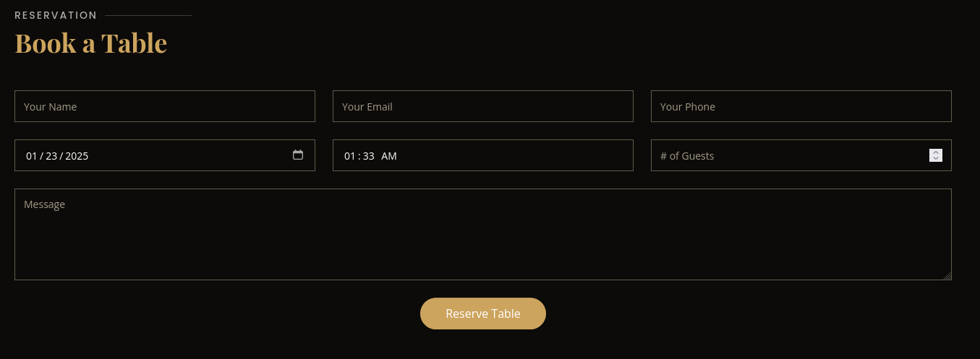Screen dimensions: 980x359
Task: Grab the message box resize handle
Action: click(x=947, y=275)
